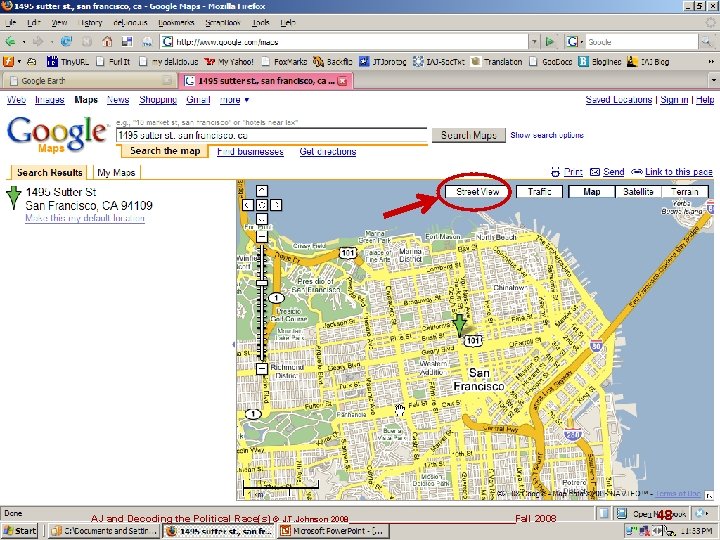Toggle the Traffic overlay button

click(539, 191)
